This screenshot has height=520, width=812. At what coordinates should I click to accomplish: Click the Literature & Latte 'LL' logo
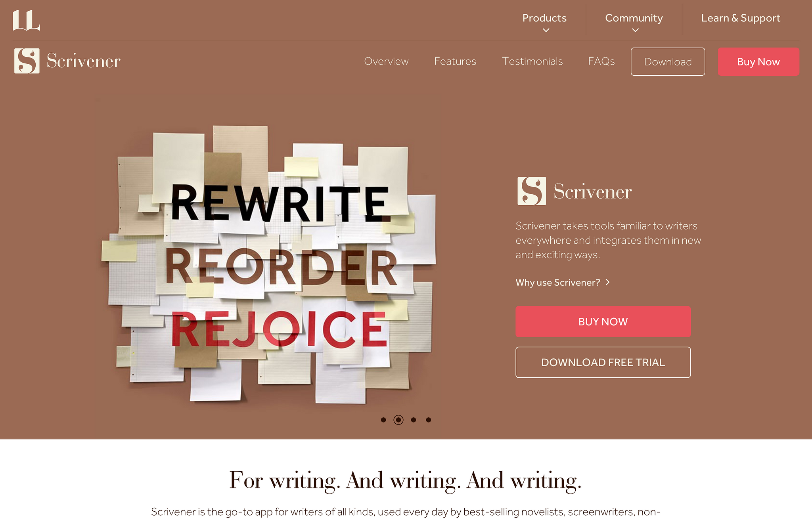[26, 18]
